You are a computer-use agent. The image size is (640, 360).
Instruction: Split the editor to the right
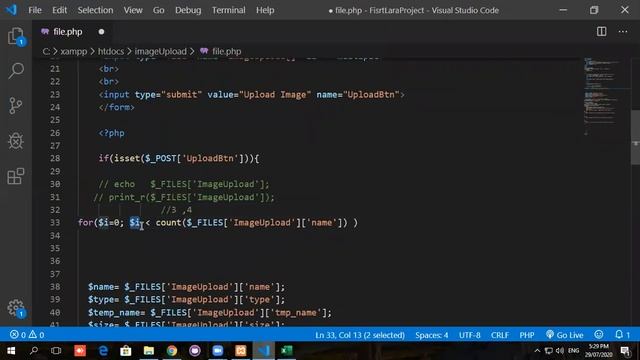(x=601, y=31)
